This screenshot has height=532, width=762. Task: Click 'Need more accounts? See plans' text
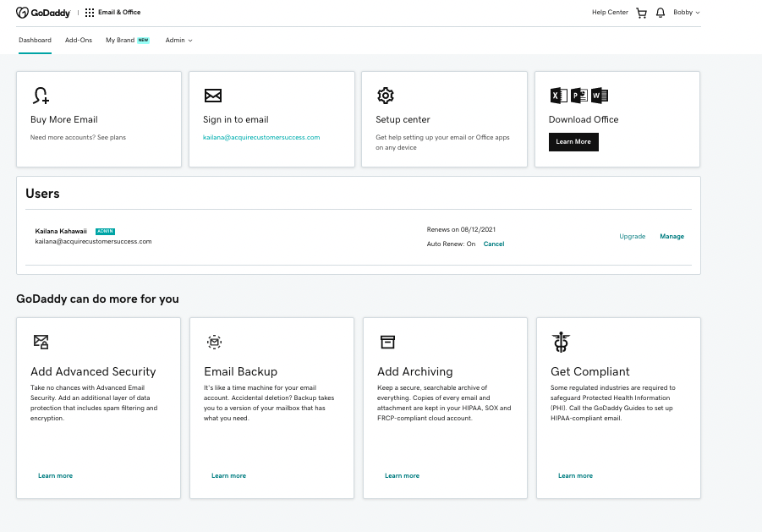pos(79,138)
